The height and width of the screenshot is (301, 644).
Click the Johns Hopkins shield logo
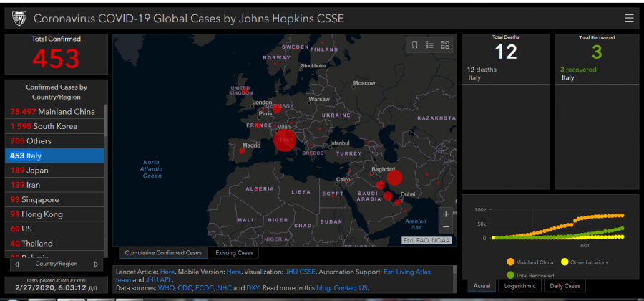click(17, 18)
